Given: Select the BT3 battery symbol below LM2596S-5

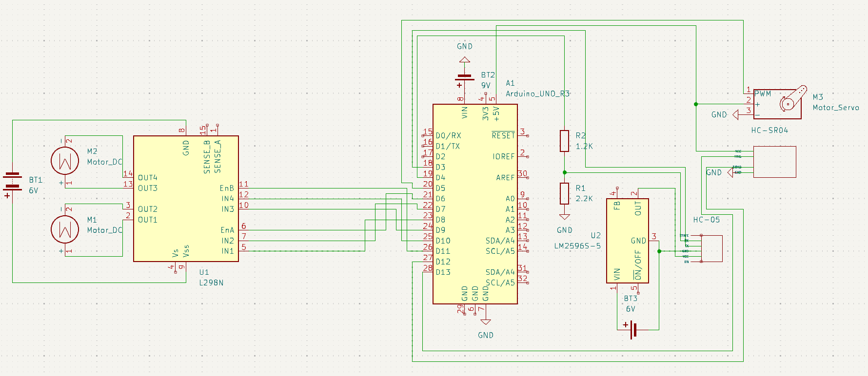Looking at the screenshot, I should pyautogui.click(x=633, y=330).
